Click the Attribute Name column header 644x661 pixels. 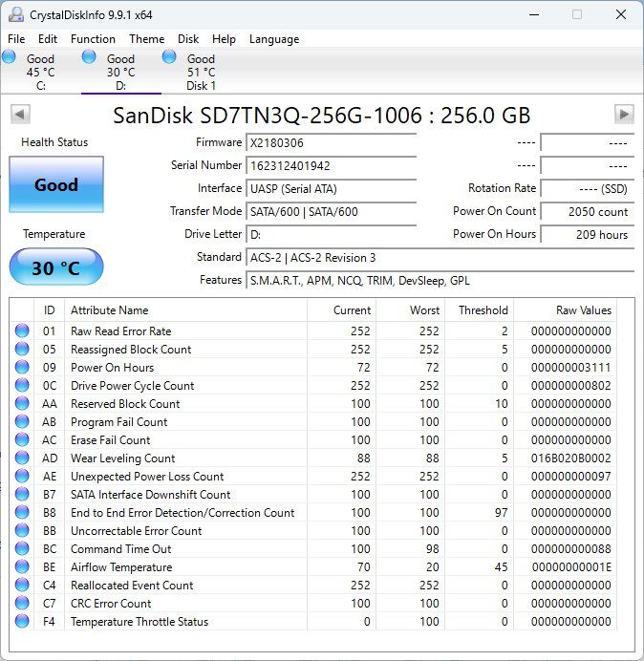(x=185, y=310)
